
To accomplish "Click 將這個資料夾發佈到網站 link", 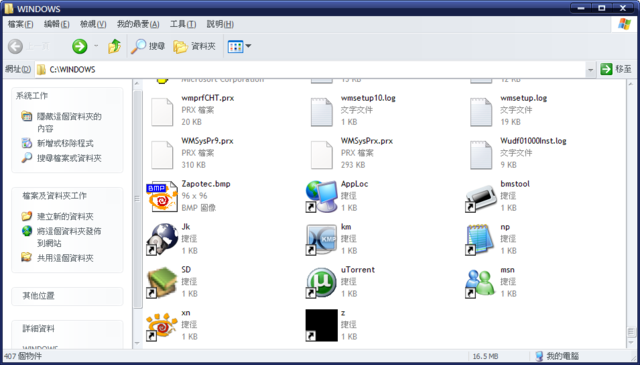I will pos(69,237).
